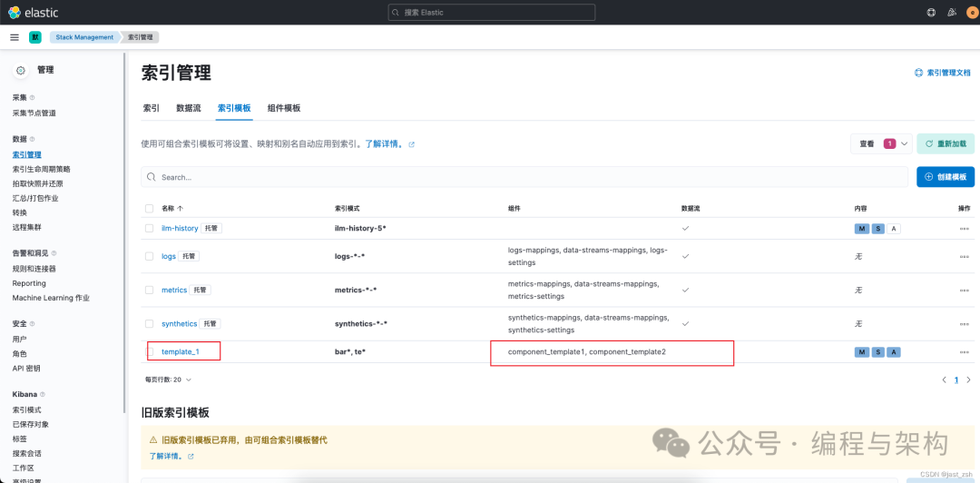980x483 pixels.
Task: Open the metrics template link
Action: point(174,291)
